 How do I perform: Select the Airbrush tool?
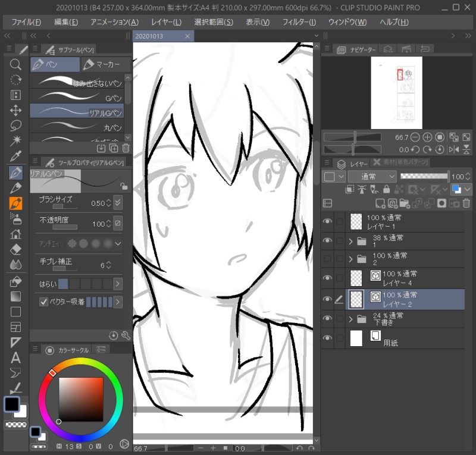pyautogui.click(x=15, y=218)
